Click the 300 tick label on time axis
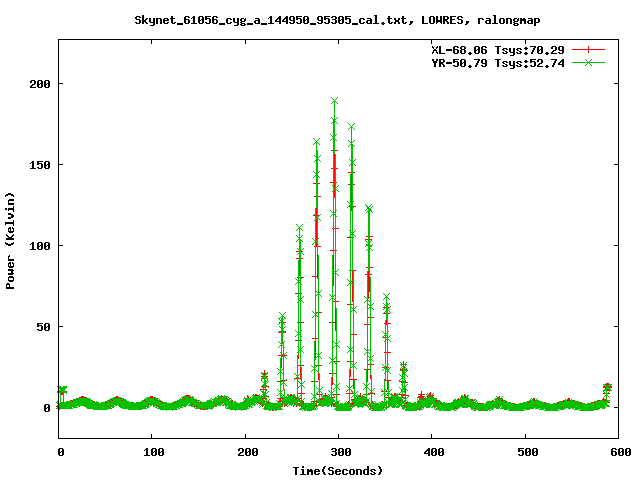 (338, 453)
